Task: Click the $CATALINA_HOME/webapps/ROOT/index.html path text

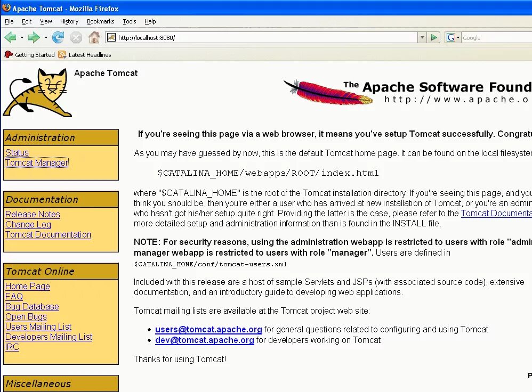Action: pos(268,173)
